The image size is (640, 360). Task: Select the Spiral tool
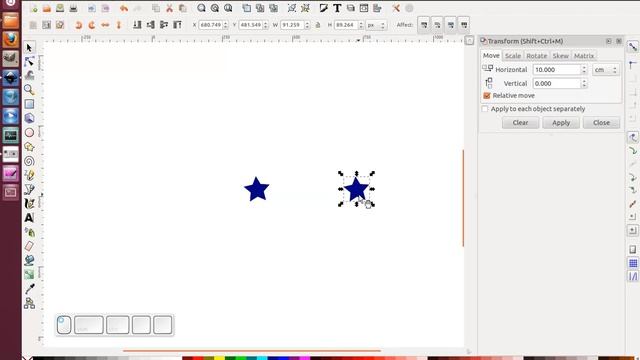coord(29,161)
